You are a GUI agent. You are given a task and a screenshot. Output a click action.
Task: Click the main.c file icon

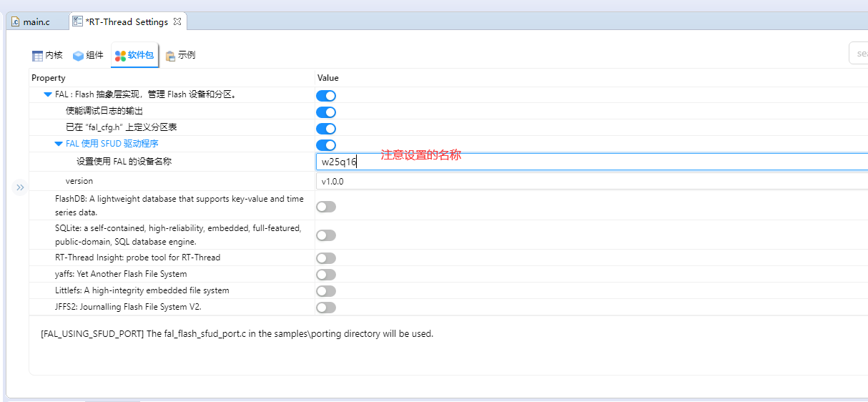(15, 21)
